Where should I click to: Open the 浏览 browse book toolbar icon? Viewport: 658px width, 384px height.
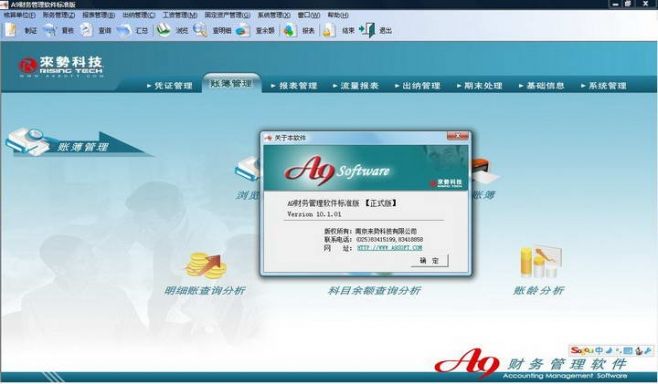tap(164, 30)
